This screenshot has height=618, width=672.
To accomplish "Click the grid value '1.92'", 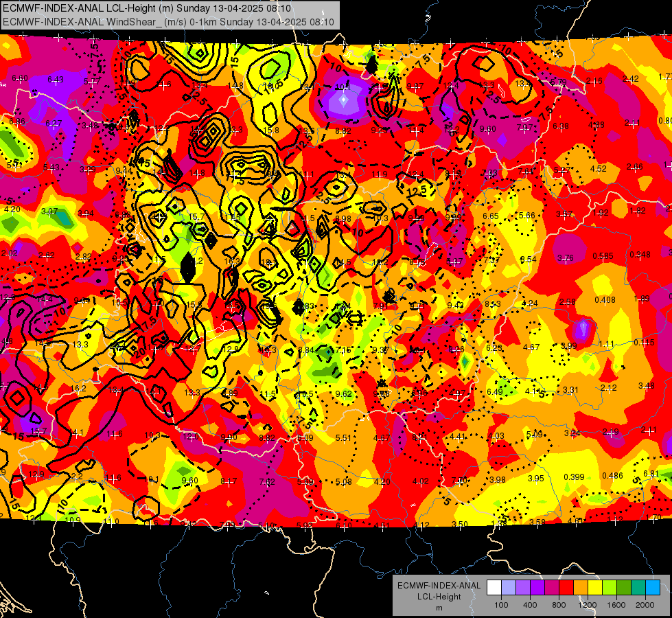I will (602, 212).
